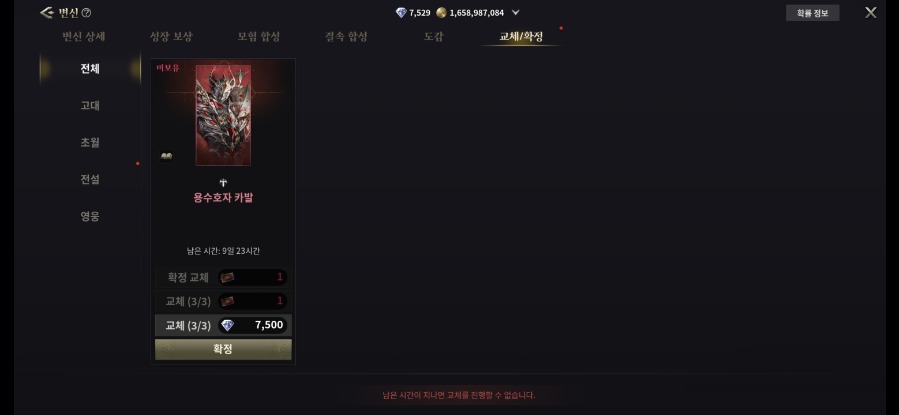Click the ticket icon in 확정 교체 row
899x415 pixels.
click(227, 277)
